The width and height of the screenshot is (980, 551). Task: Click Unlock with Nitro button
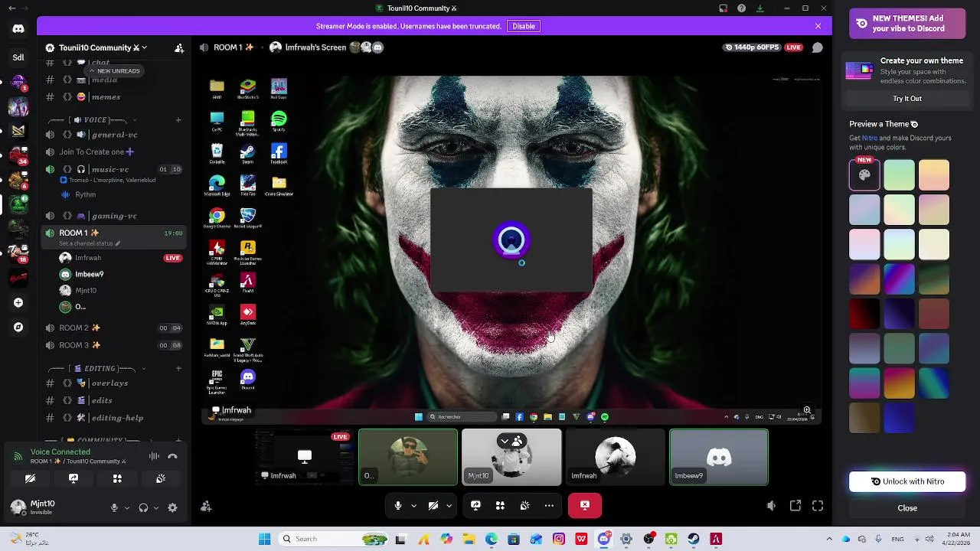(x=907, y=481)
